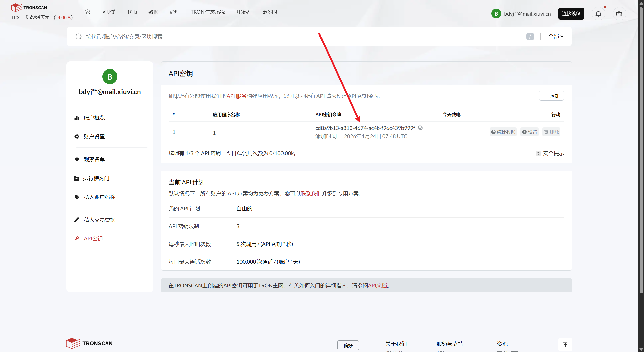Click the 添加 API key button

551,96
